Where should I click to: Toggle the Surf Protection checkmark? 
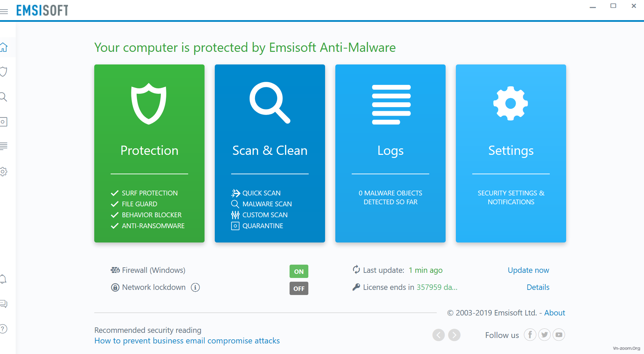click(115, 193)
